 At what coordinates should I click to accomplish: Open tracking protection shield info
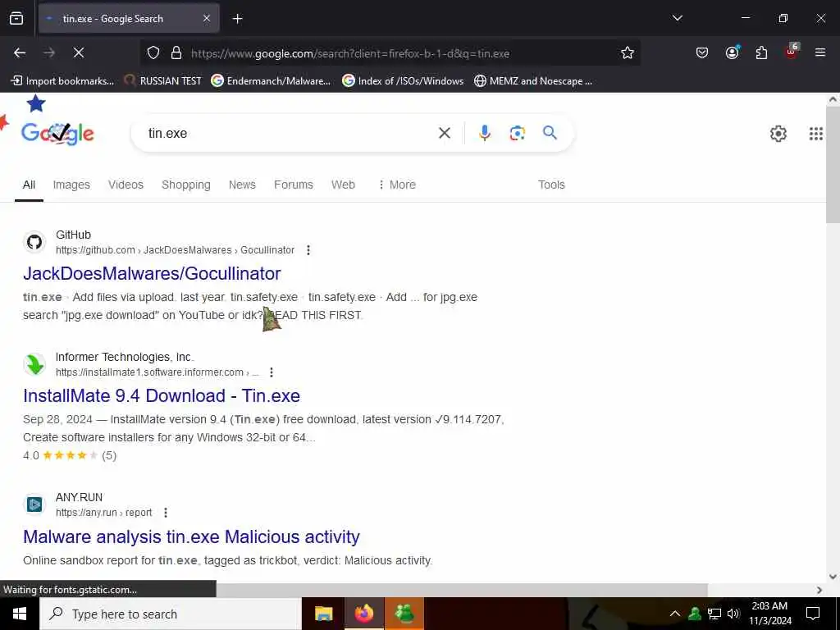(153, 53)
